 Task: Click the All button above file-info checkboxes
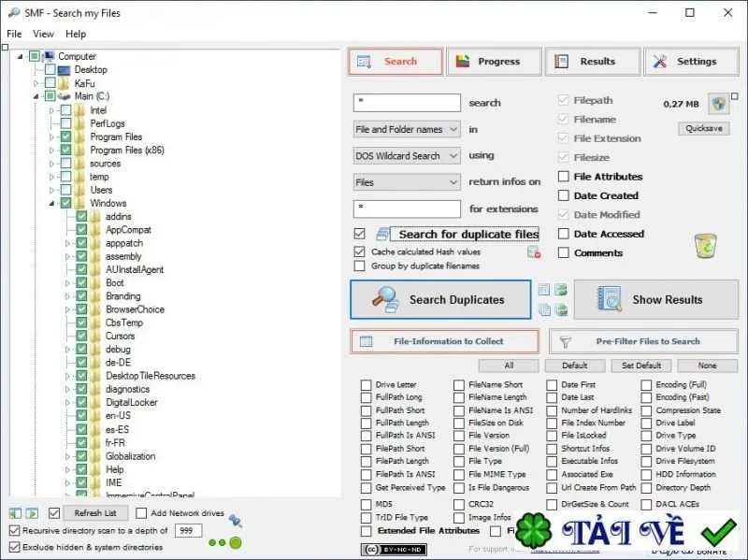(509, 366)
